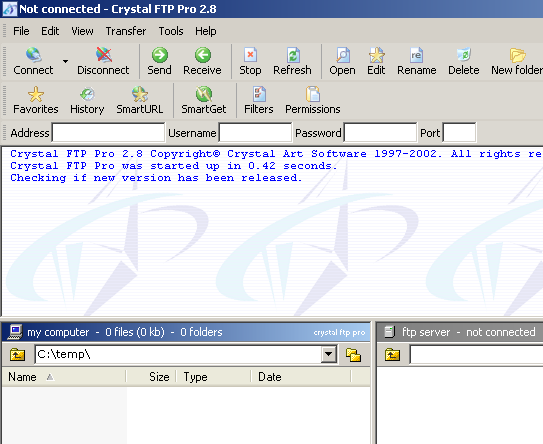The image size is (543, 444).
Task: Open the Favorites star icon
Action: pos(36,94)
